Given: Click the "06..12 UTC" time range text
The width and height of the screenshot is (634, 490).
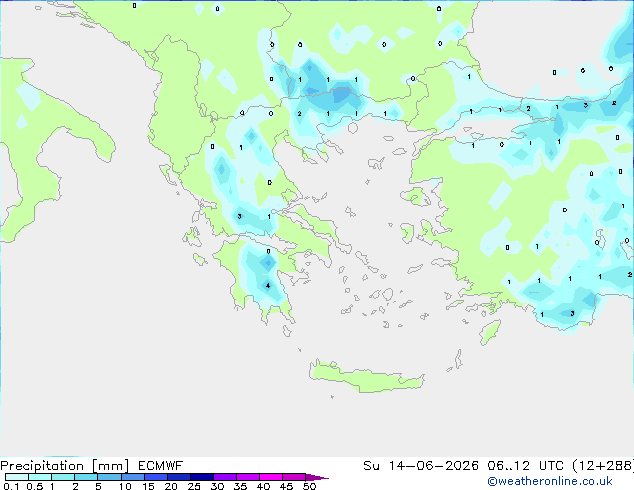Looking at the screenshot, I should [x=525, y=466].
